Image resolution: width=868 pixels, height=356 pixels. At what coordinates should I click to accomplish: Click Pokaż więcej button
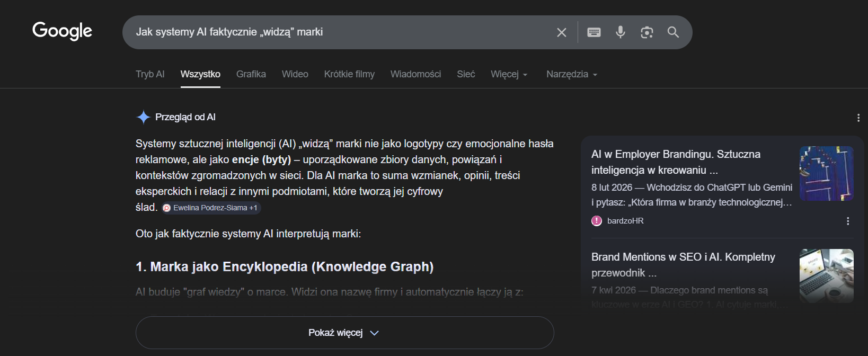(x=345, y=333)
